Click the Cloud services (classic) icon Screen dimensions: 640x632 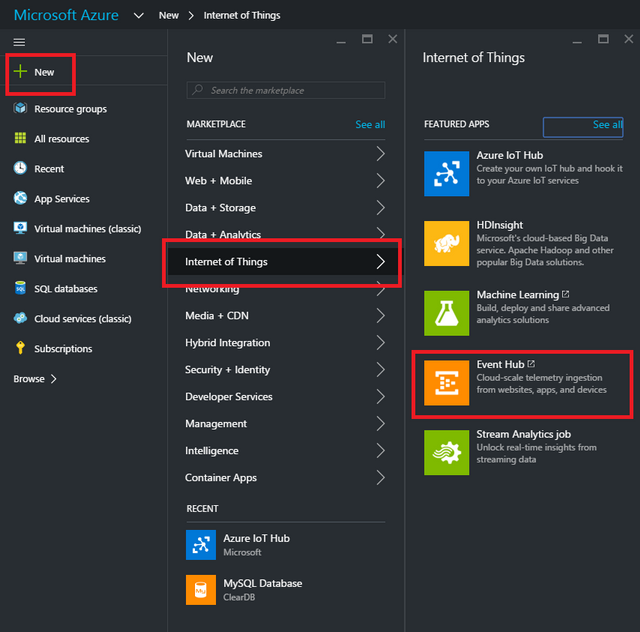tap(20, 318)
